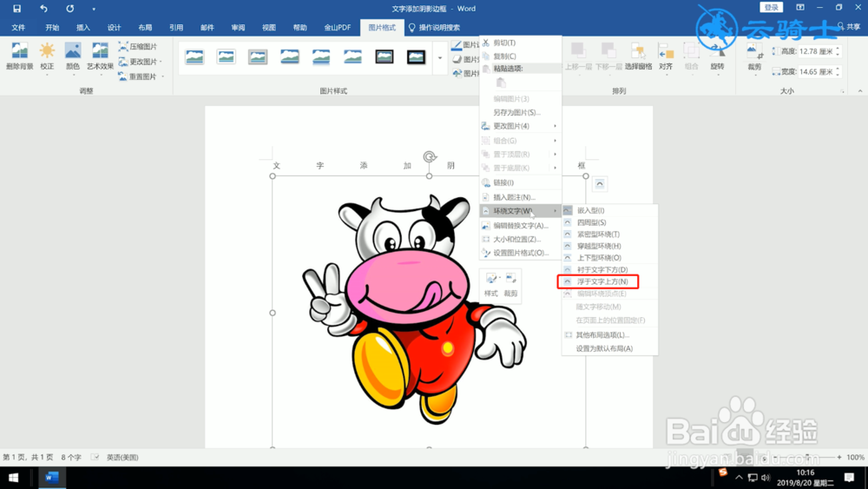Choose 大小和位置(Z) in context menu
The width and height of the screenshot is (868, 489).
tap(520, 239)
